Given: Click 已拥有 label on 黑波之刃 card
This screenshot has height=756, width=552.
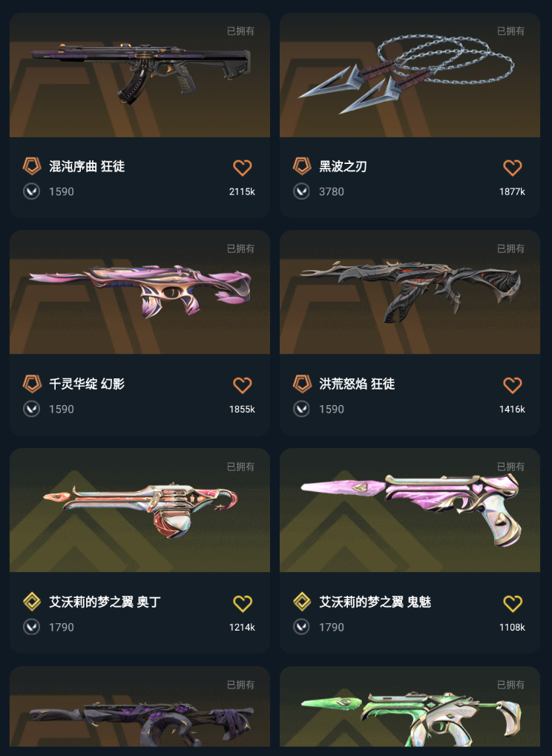Looking at the screenshot, I should [x=510, y=31].
